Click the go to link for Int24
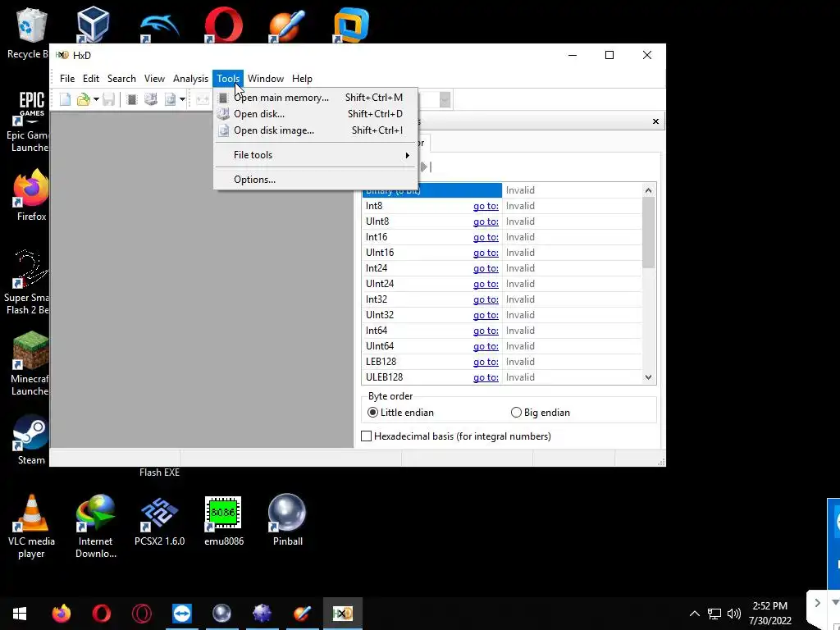Screen dimensions: 840x630 [486, 268]
